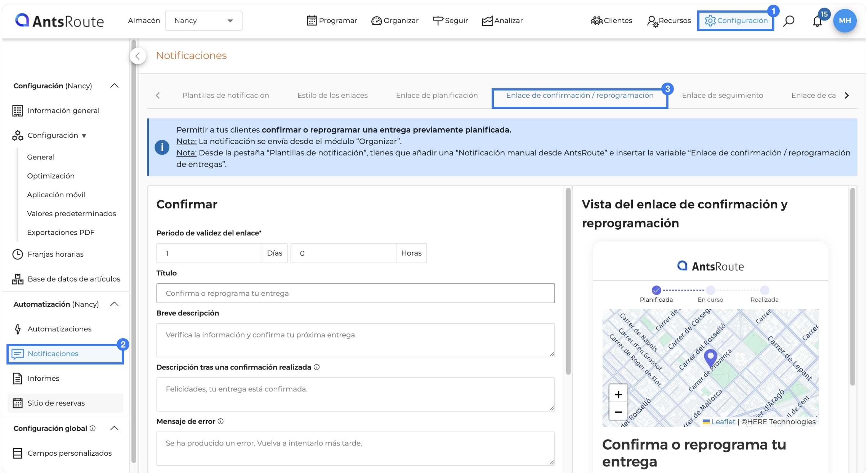The height and width of the screenshot is (473, 868).
Task: Collapse the Configuración (Nancy) section
Action: 115,86
